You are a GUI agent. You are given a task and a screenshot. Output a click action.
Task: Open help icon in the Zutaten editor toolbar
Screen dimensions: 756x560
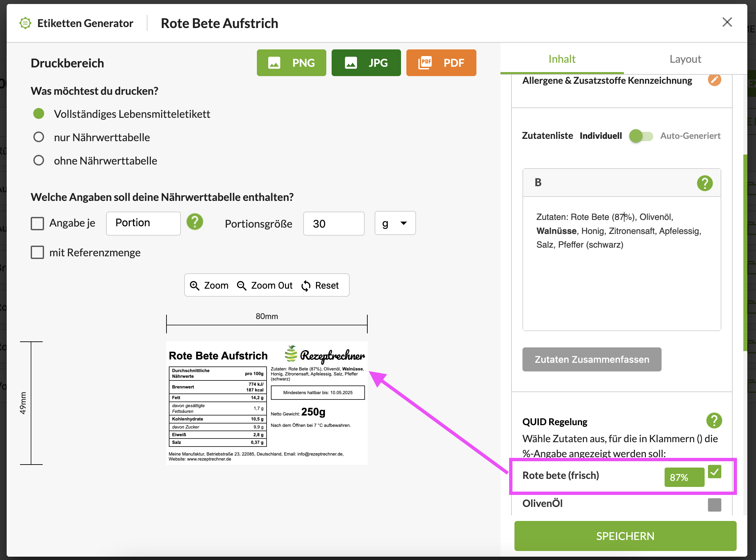(x=705, y=184)
